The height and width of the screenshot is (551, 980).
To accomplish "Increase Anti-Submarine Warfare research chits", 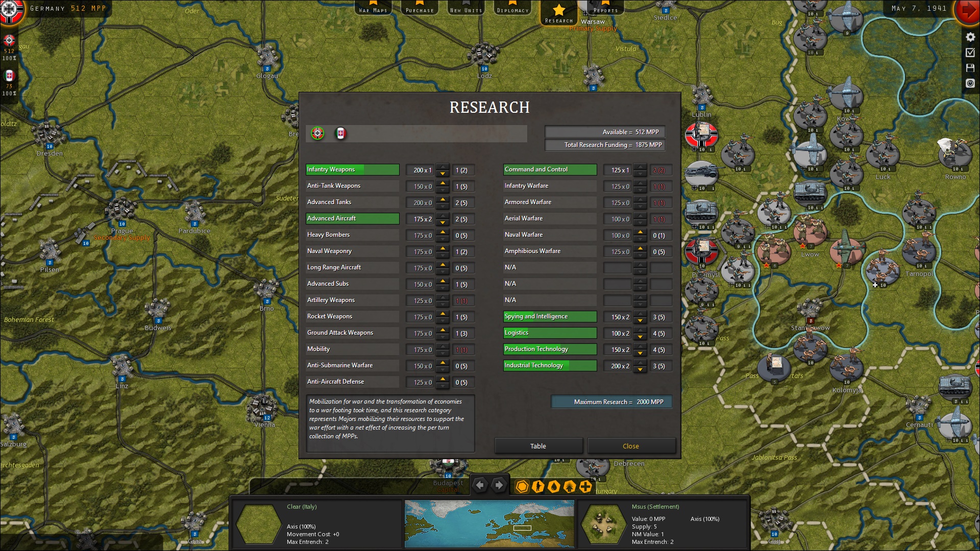I will [443, 363].
